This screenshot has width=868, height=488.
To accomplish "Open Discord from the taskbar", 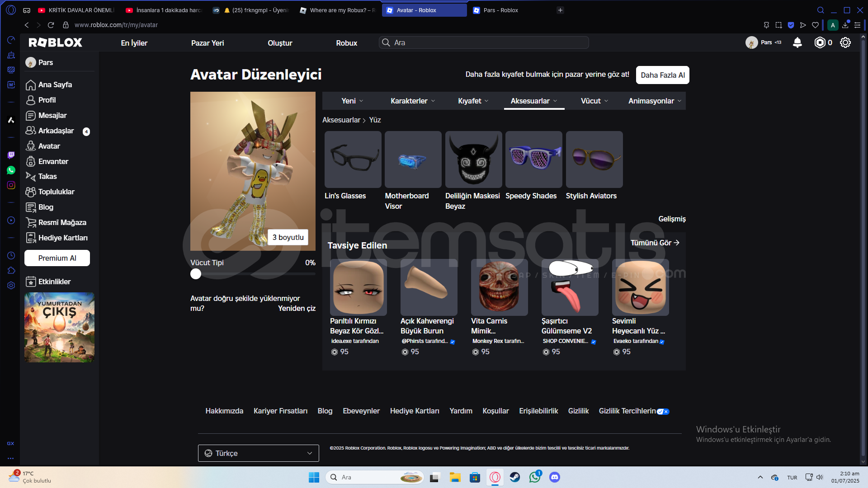I will coord(555,477).
